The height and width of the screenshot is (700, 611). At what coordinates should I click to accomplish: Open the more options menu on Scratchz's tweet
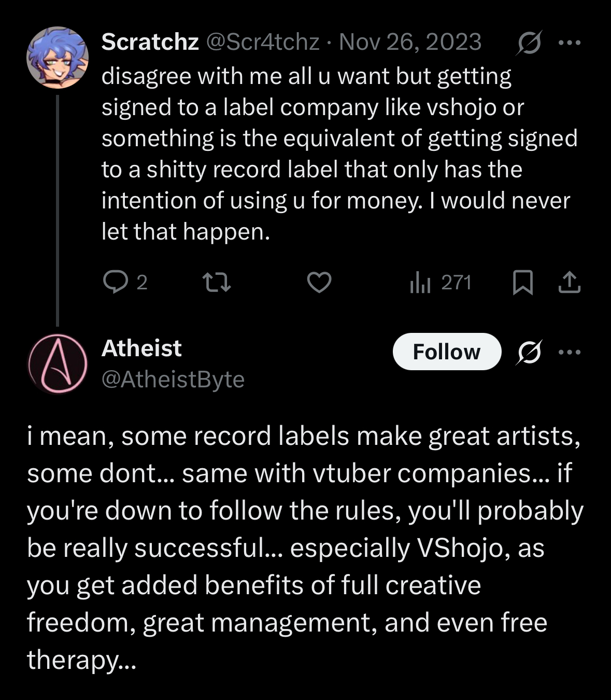tap(570, 43)
